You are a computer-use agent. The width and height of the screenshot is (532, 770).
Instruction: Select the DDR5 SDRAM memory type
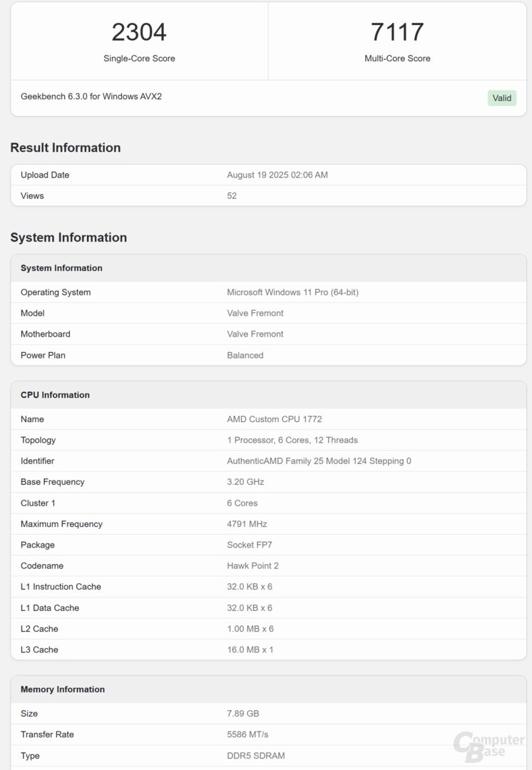tap(255, 756)
